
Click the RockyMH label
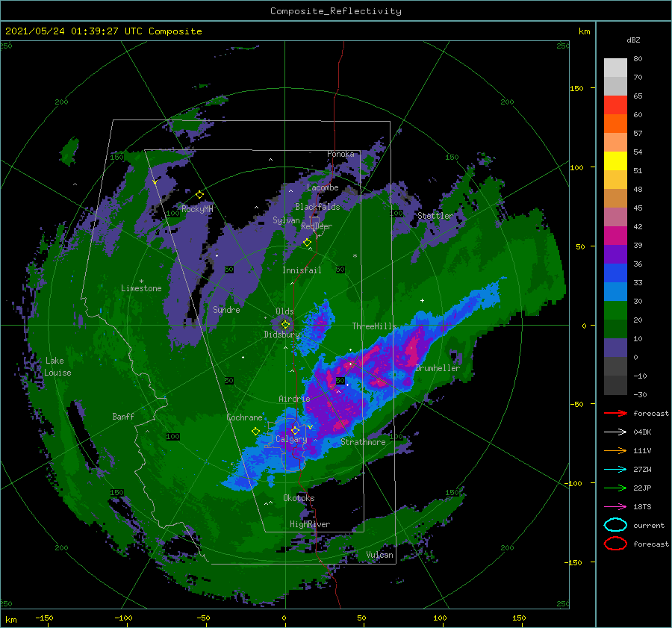click(197, 209)
